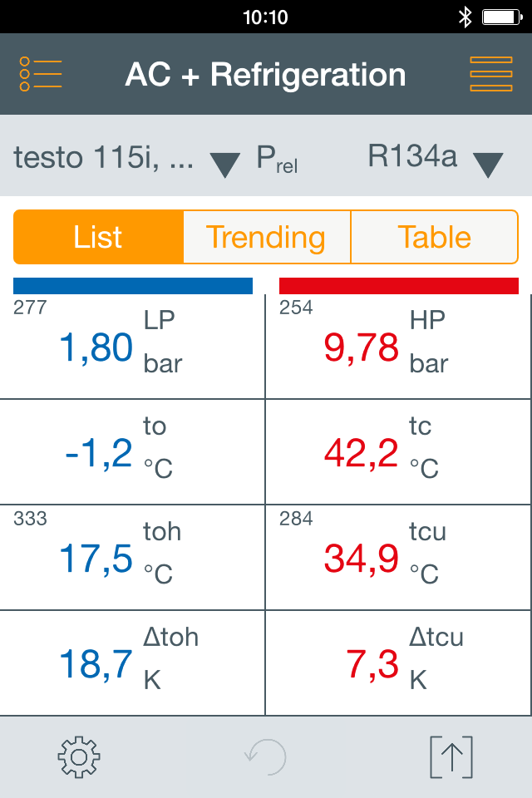Select the R134a refrigerant label

[x=412, y=156]
